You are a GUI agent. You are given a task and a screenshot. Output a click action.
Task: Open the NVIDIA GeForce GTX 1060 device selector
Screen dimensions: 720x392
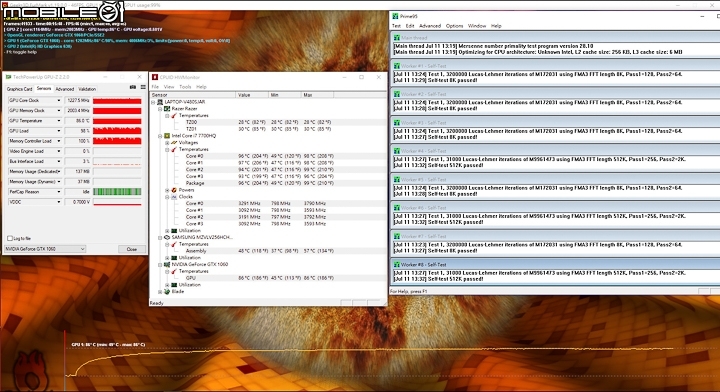pos(45,249)
